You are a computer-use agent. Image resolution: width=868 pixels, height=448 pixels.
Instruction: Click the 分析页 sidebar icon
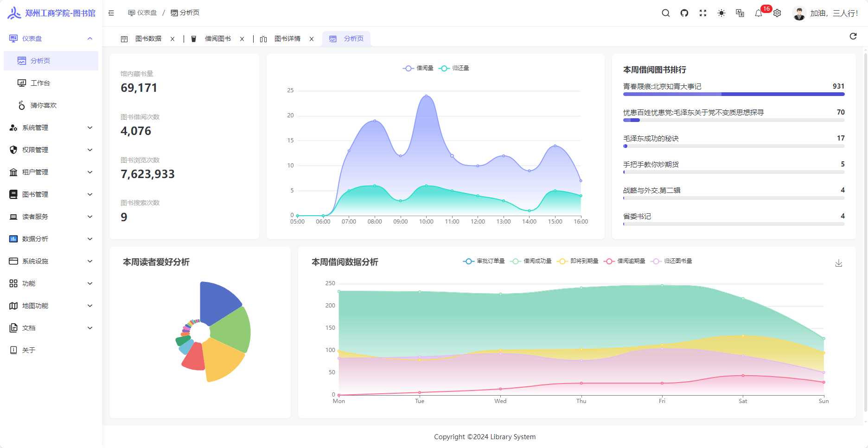click(22, 61)
